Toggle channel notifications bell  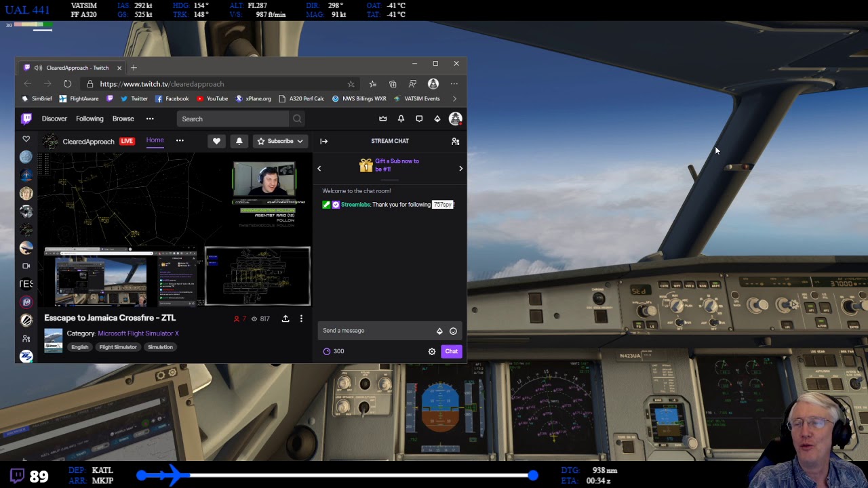coord(239,141)
